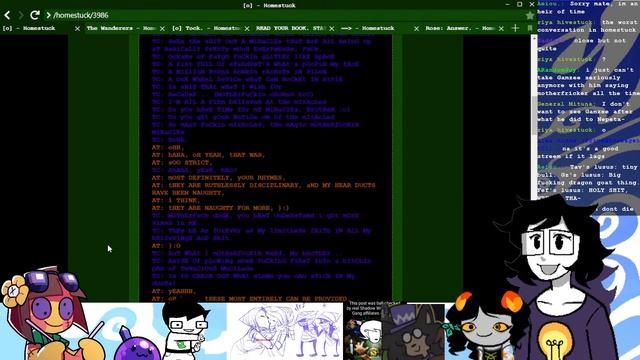Close the "[o] Tock." tab
The height and width of the screenshot is (360, 640).
click(247, 29)
